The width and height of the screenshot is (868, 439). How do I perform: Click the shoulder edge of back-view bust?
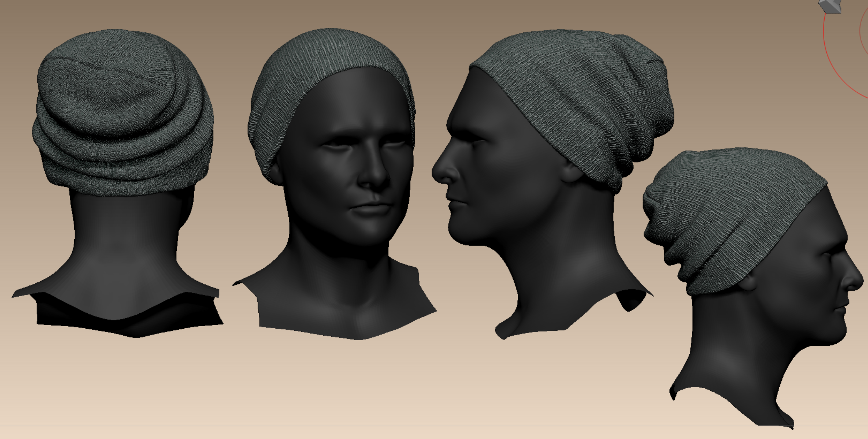30,290
